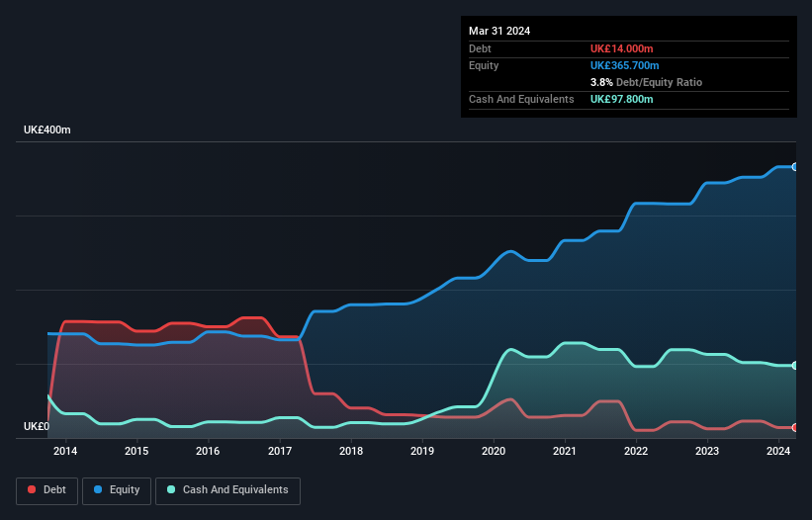This screenshot has width=812, height=520.
Task: Click the UK£14.000m debt value
Action: pos(621,48)
